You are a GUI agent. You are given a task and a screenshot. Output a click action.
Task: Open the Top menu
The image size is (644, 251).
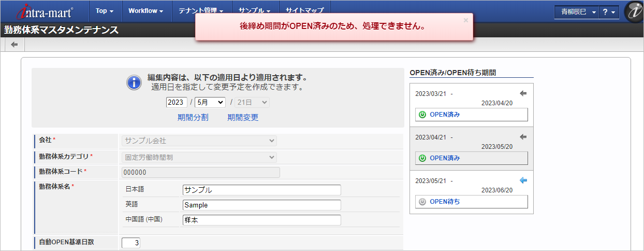coord(105,11)
